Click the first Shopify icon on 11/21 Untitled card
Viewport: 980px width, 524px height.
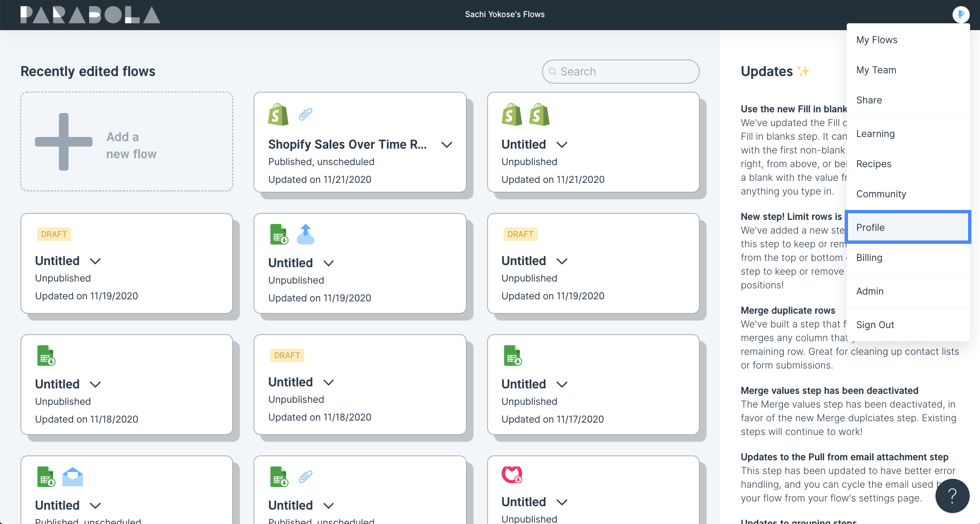(x=511, y=114)
